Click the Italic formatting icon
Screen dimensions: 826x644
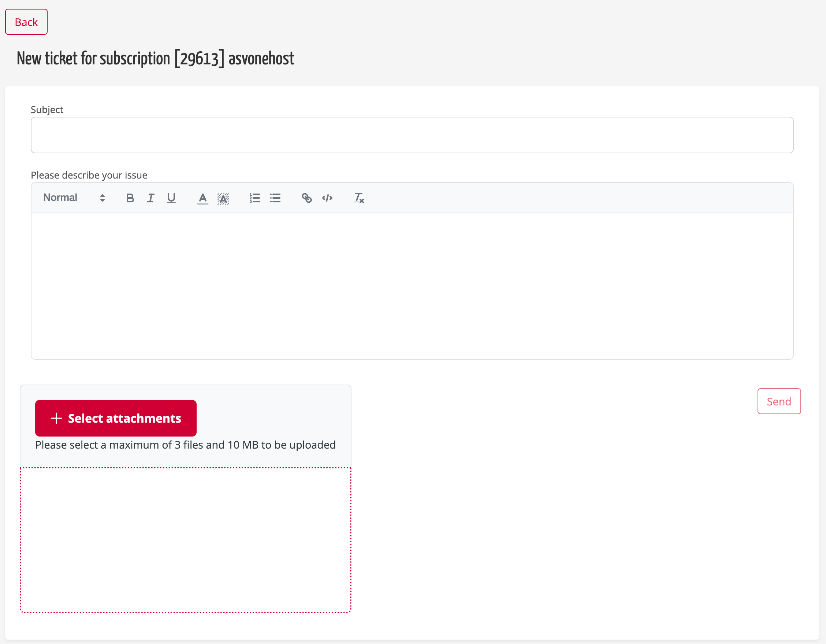(149, 198)
